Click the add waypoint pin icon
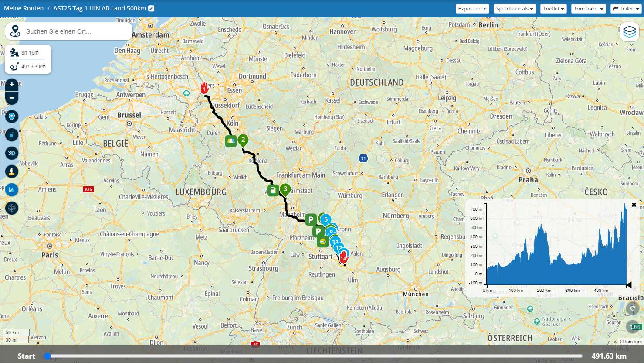Image resolution: width=644 pixels, height=363 pixels. (12, 116)
